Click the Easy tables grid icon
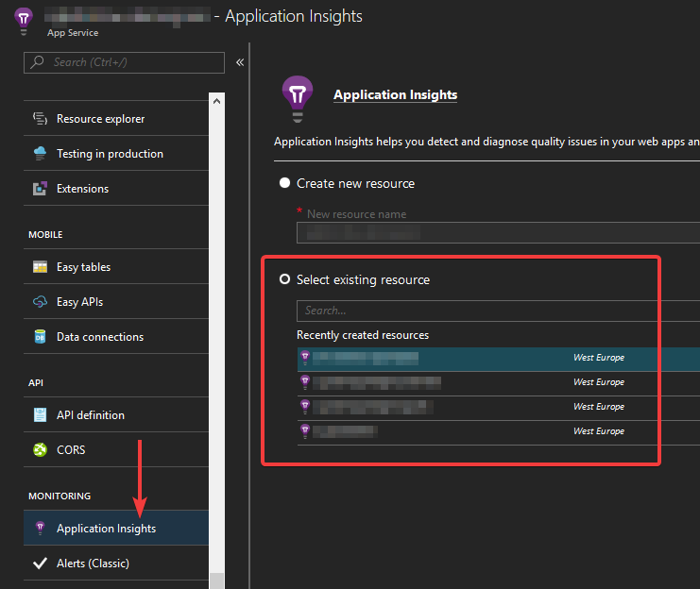Screen dimensions: 700x589 40,267
